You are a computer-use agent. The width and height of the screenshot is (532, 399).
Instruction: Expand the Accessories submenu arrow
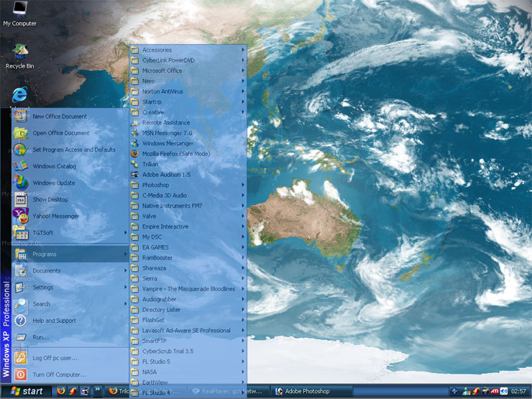click(243, 50)
